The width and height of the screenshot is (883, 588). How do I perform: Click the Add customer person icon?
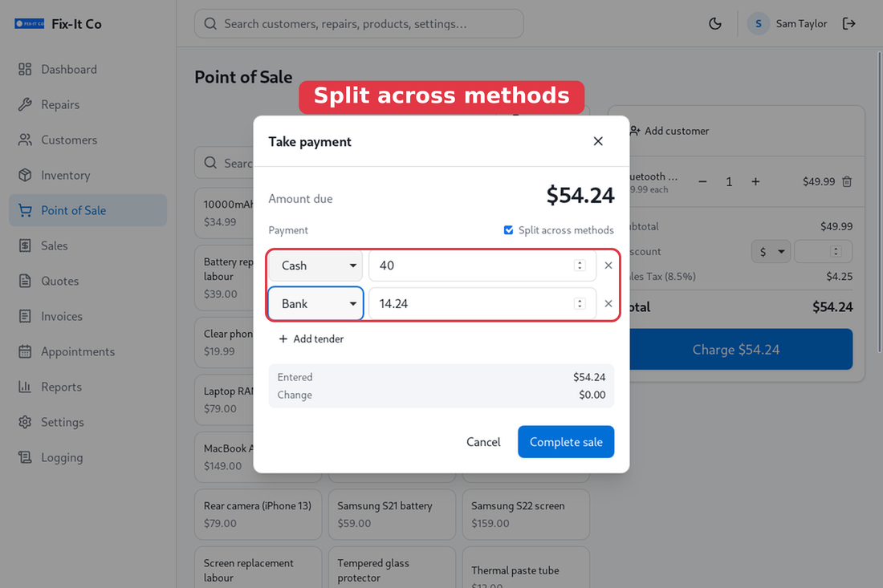(635, 131)
